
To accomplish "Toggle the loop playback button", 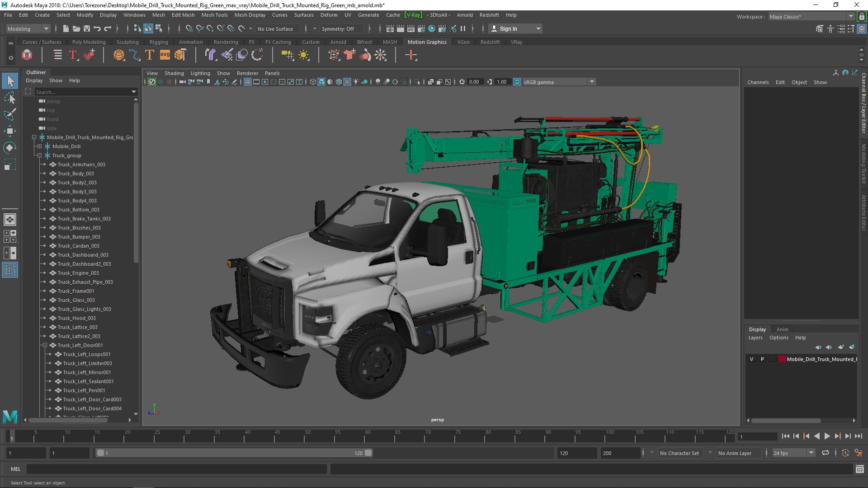I will click(x=826, y=453).
